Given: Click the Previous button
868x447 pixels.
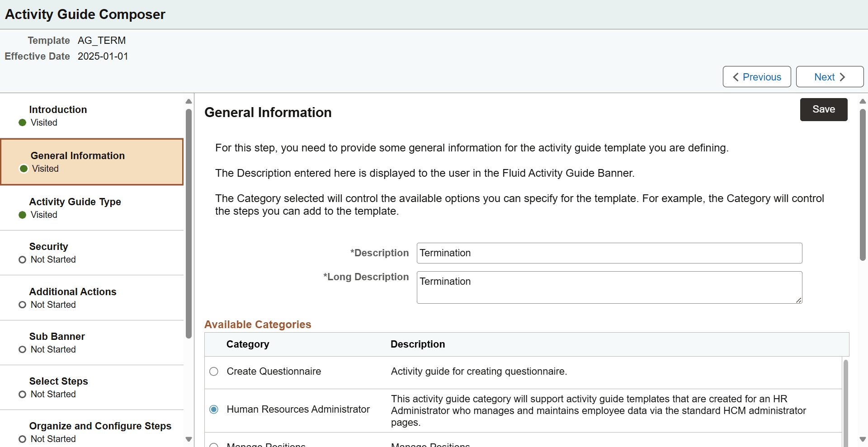Looking at the screenshot, I should [x=756, y=77].
